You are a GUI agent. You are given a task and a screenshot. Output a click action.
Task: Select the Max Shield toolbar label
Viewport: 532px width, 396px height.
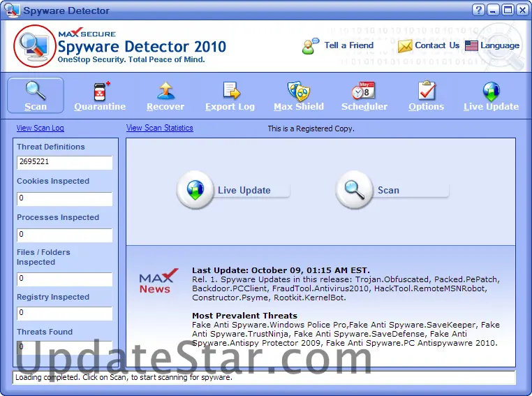click(299, 107)
